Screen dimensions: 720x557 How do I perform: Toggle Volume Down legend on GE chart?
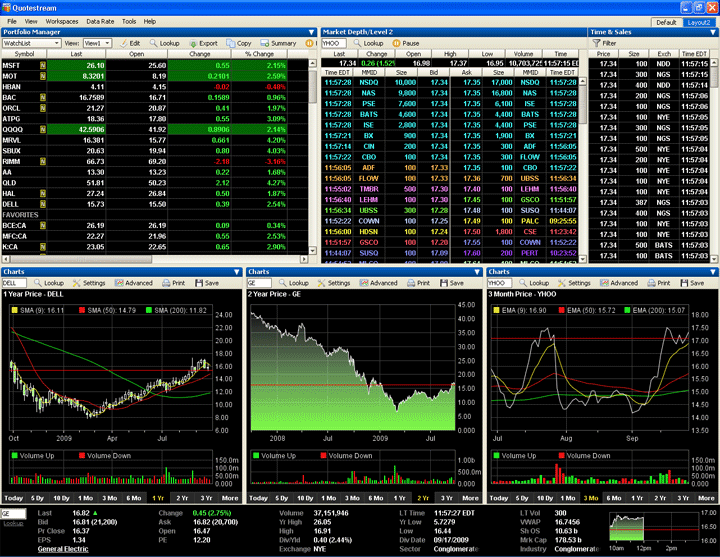[319, 456]
